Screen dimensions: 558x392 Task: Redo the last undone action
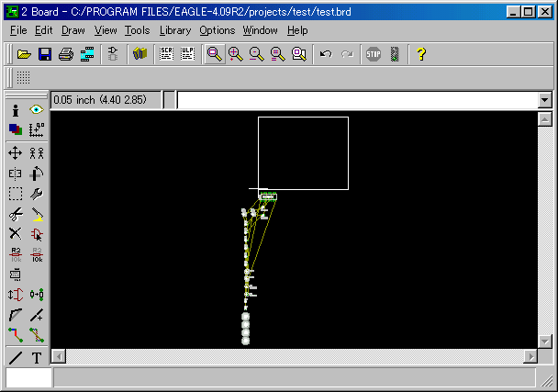pos(347,54)
